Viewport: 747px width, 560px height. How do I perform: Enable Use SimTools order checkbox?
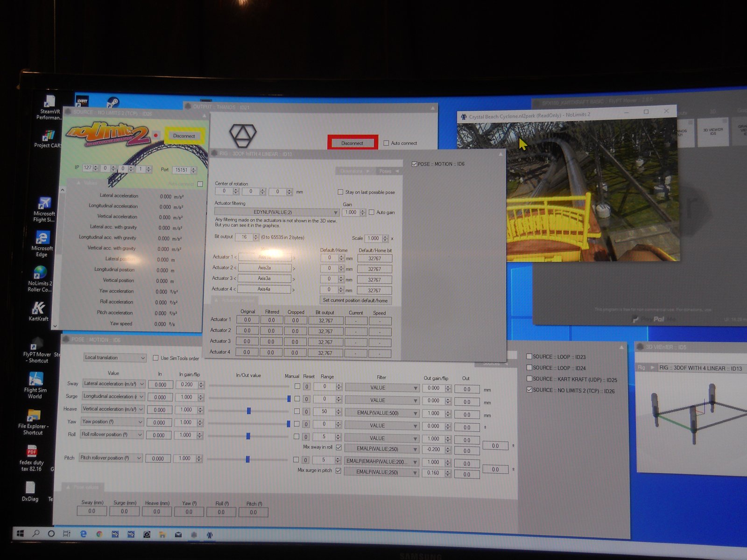click(156, 358)
